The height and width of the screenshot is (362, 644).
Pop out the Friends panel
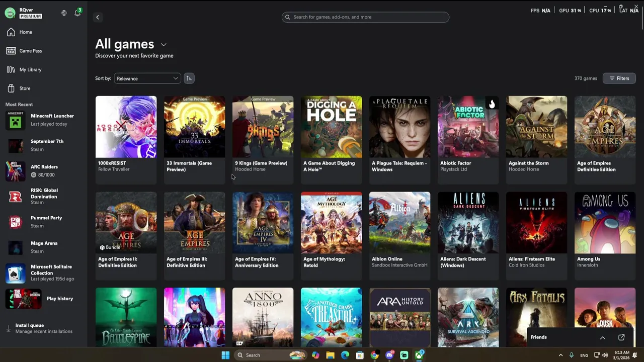point(621,337)
